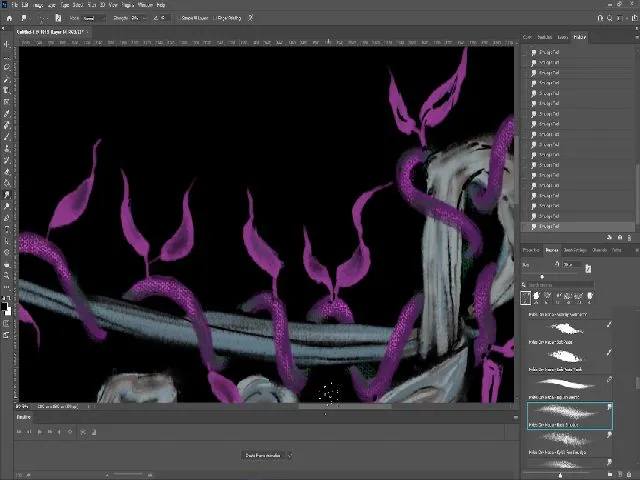Create new document from current history state
The width and height of the screenshot is (640, 480).
coord(609,237)
